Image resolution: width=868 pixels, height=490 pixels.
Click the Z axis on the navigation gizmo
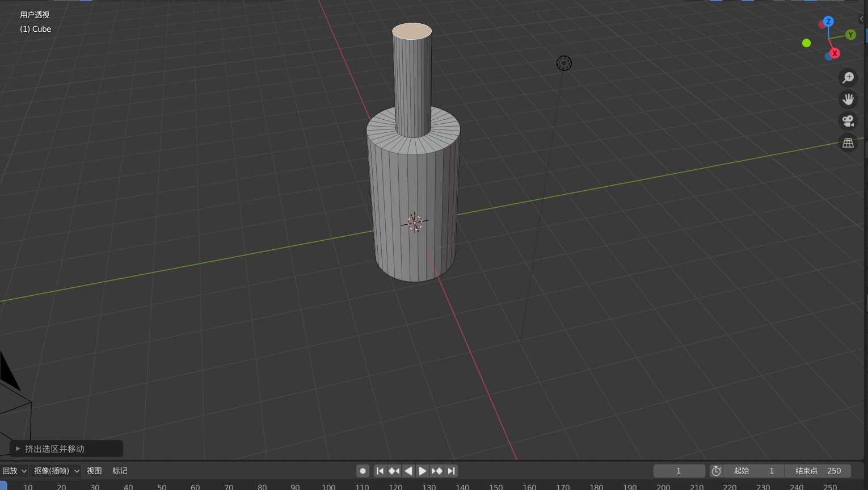828,22
